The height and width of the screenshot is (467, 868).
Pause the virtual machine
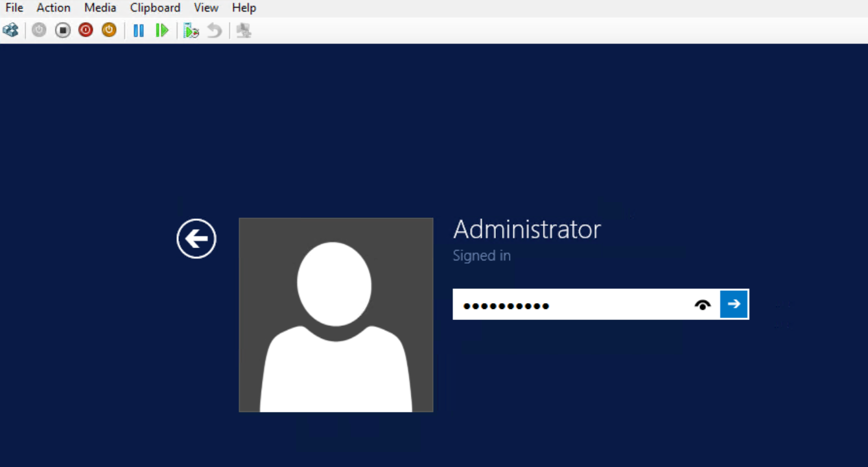[138, 30]
